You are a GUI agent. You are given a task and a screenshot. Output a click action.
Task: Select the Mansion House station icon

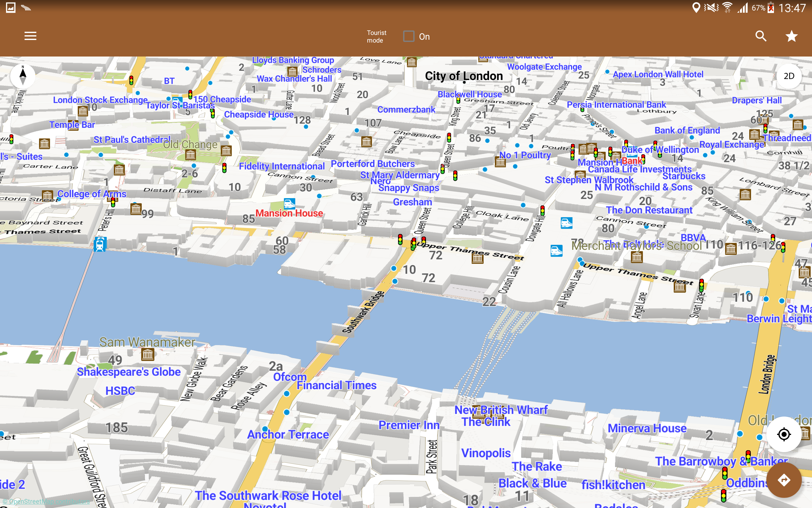[x=289, y=203]
